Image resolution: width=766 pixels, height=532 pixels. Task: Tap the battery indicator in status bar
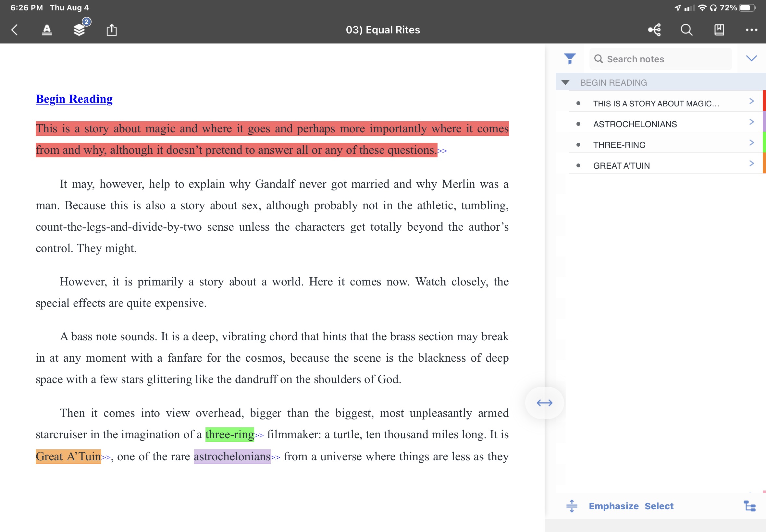(x=747, y=8)
